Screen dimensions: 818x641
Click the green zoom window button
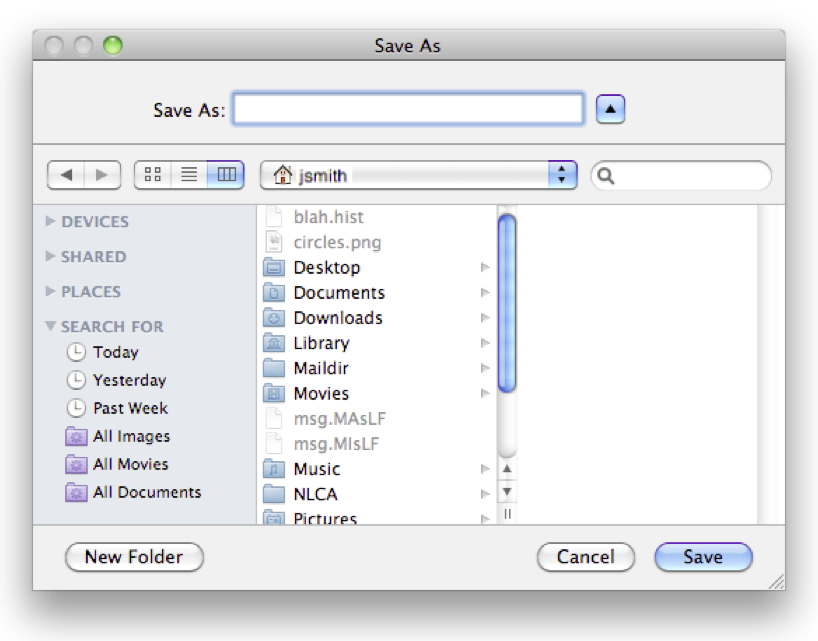tap(113, 45)
